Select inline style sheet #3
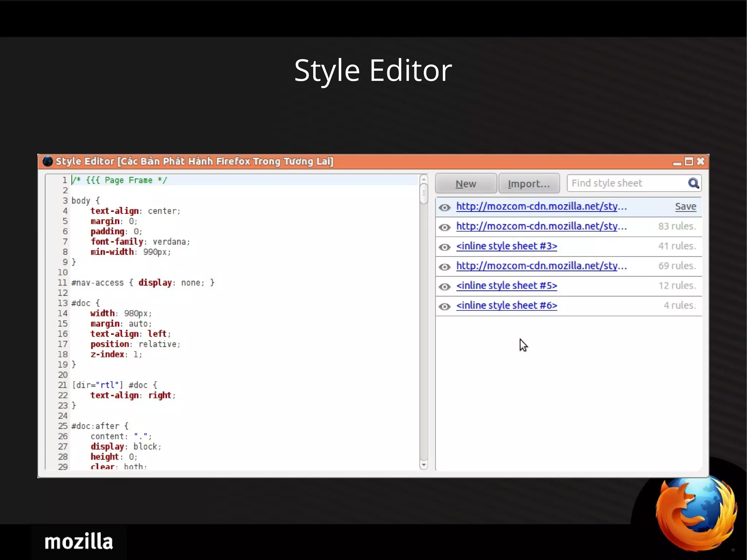The height and width of the screenshot is (560, 747). click(507, 246)
